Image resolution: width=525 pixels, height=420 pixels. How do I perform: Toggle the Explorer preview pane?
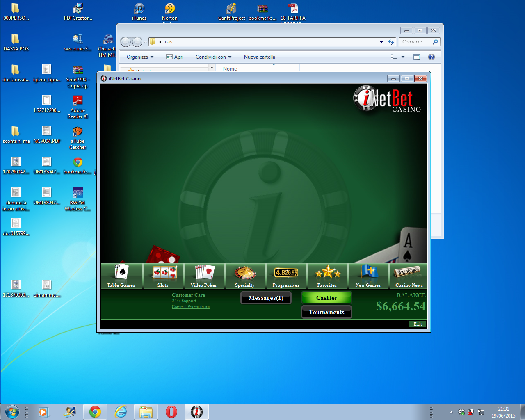tap(417, 57)
